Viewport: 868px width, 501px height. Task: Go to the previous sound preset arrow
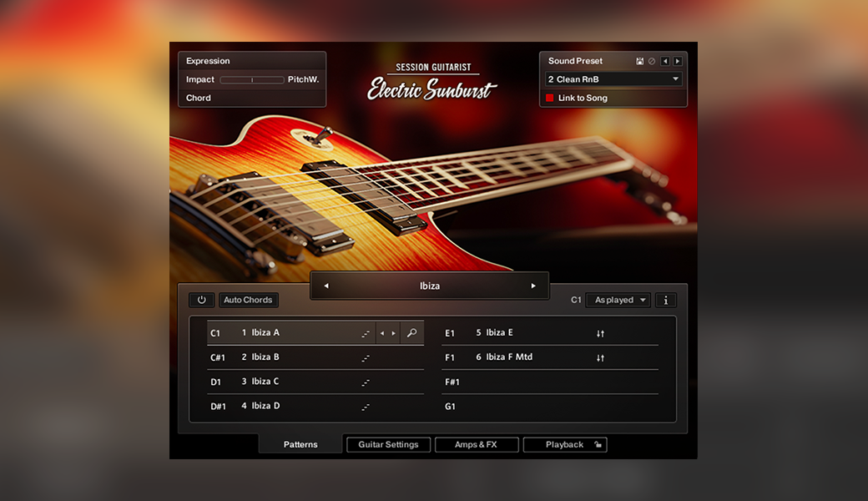pos(665,62)
